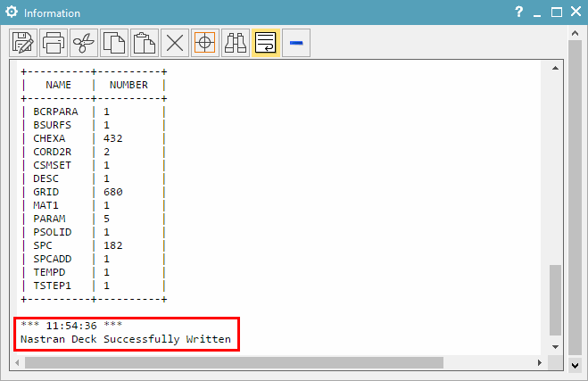
Task: Print the information listing
Action: click(x=54, y=43)
